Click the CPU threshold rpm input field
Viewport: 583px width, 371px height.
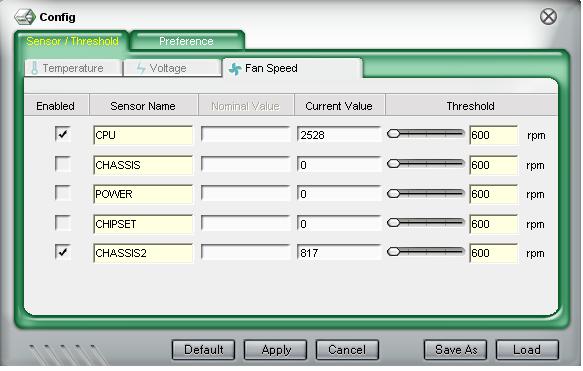click(494, 135)
